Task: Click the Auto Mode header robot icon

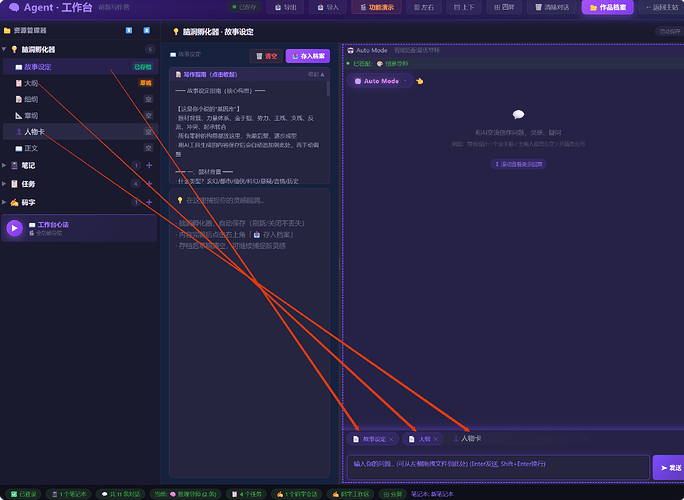Action: pos(350,51)
